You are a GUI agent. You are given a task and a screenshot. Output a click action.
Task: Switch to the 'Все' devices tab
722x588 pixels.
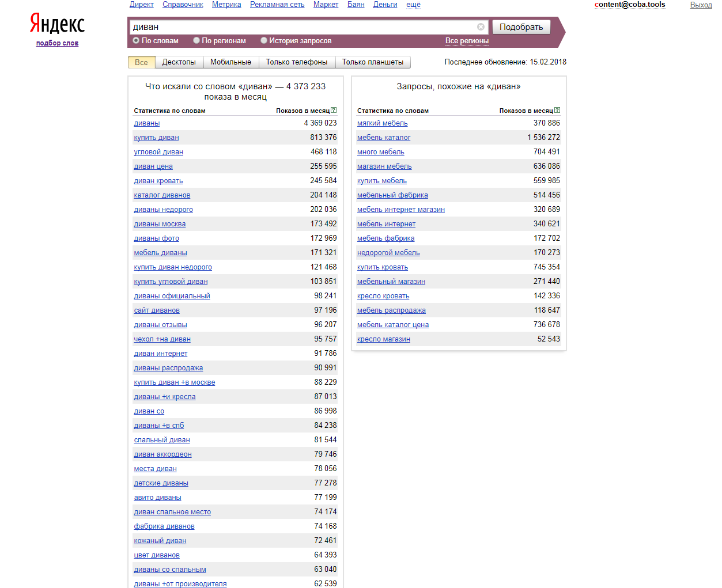click(x=141, y=62)
